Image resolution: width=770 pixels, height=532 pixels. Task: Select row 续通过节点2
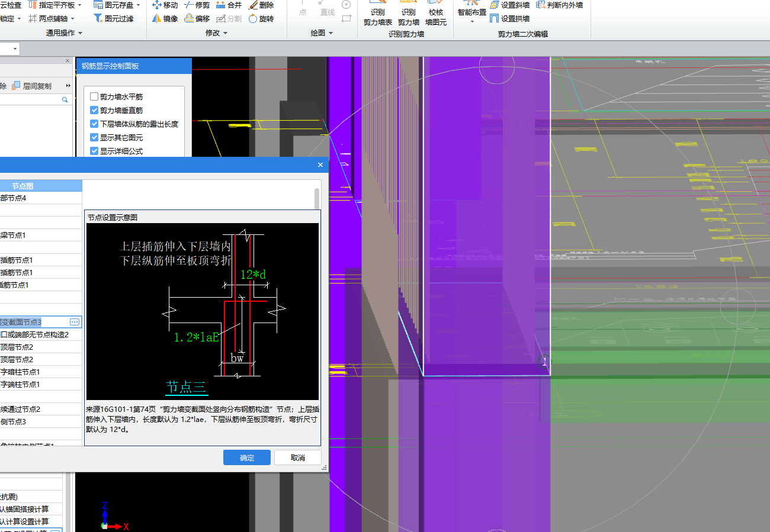41,410
